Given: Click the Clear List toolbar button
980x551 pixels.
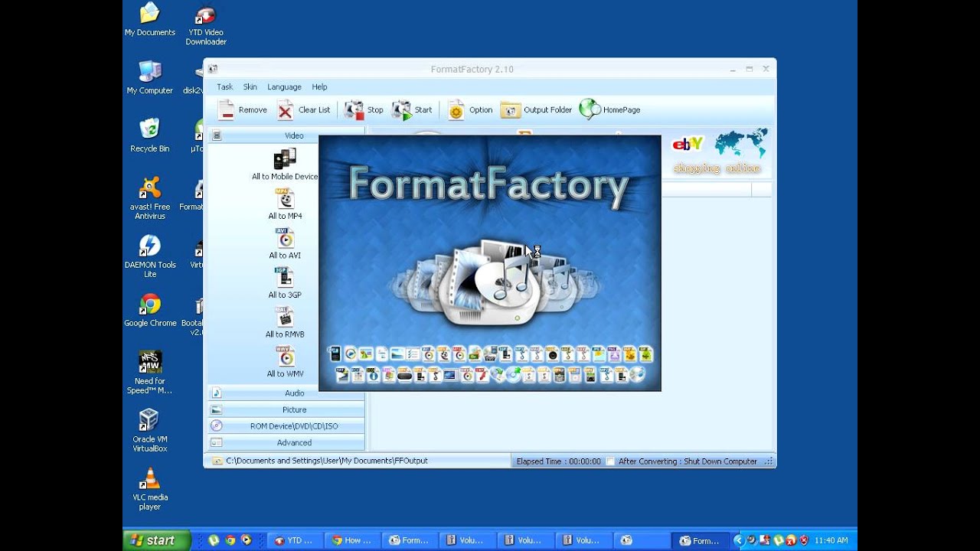Looking at the screenshot, I should coord(304,110).
